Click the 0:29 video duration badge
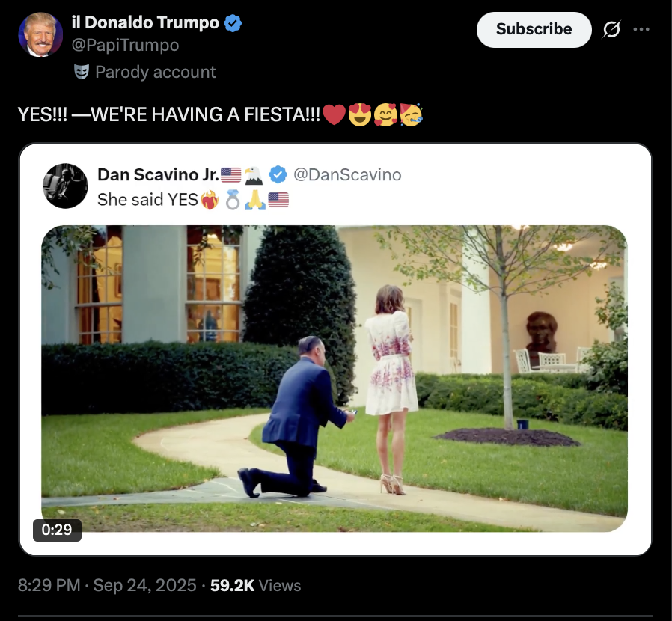Screen dimensions: 672x621 pos(57,530)
